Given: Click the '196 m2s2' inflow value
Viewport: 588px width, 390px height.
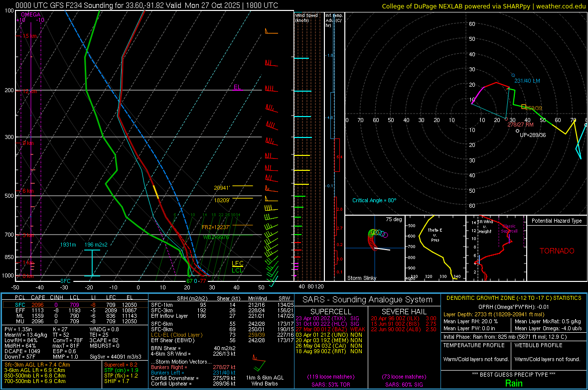Looking at the screenshot, I should pos(96,245).
